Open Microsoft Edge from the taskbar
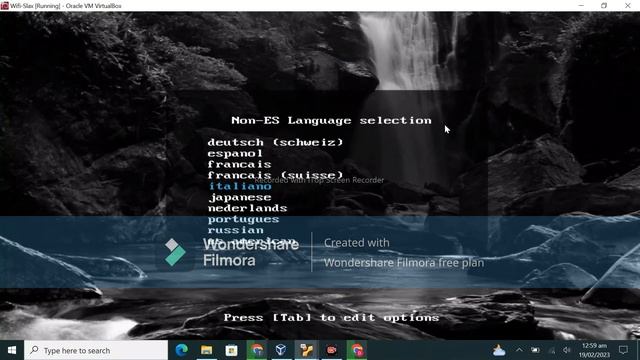The width and height of the screenshot is (640, 360). point(182,350)
